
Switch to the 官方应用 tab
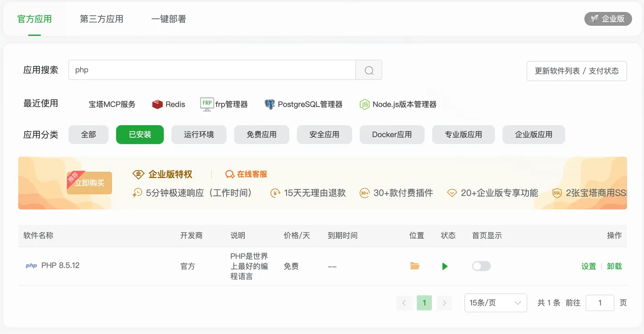pos(34,19)
